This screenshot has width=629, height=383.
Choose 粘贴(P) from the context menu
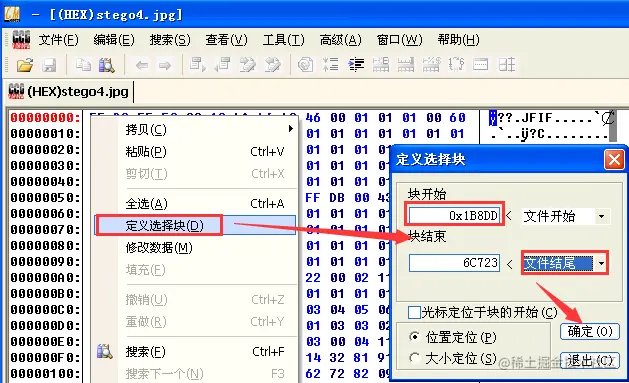[x=195, y=152]
